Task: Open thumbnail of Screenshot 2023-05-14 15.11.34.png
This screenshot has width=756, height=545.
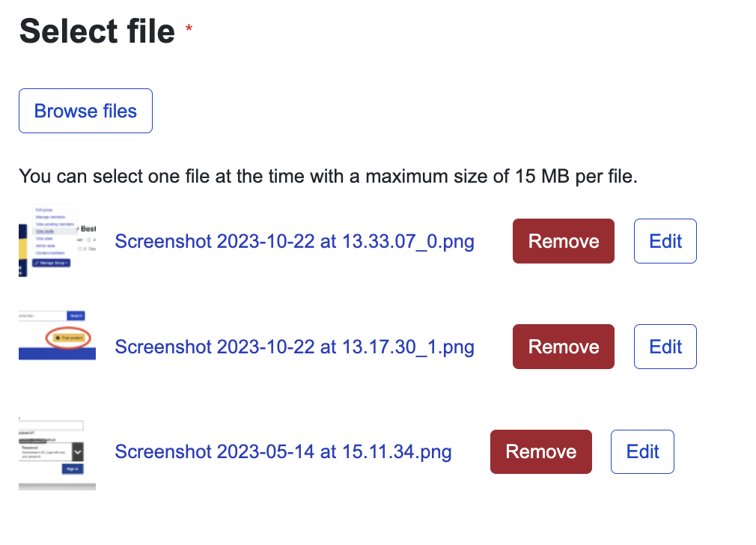Action: pos(57,451)
